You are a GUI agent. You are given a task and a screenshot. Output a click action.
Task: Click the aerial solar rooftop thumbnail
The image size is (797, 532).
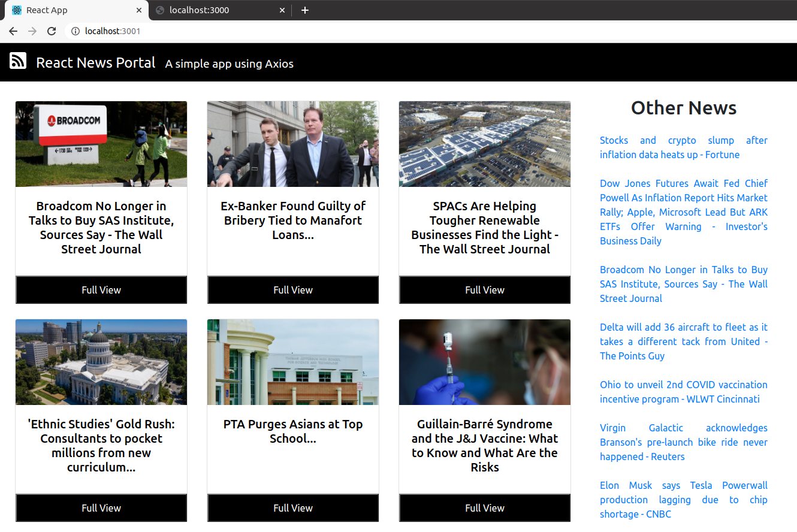point(485,144)
